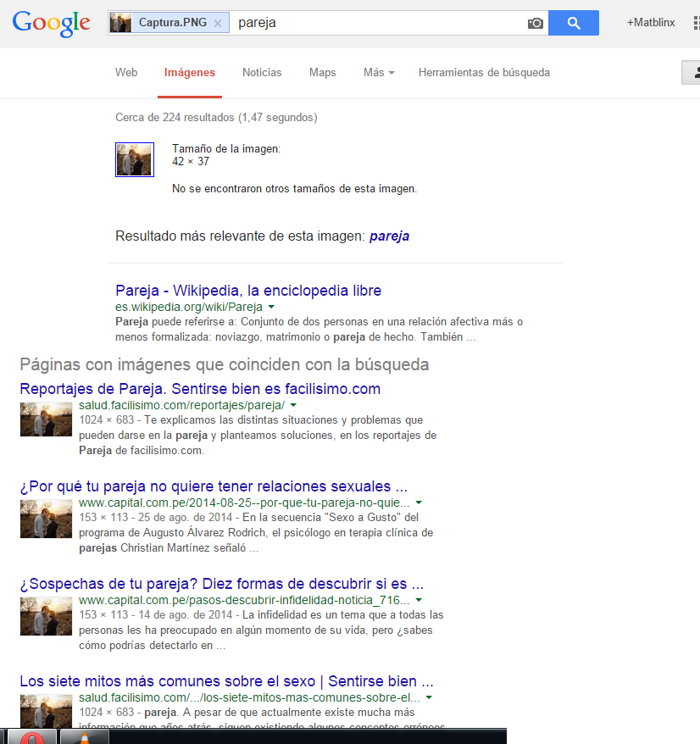The image size is (700, 744).
Task: Expand arrow next to es.wikipedia.org/wiki/Pareja
Action: coord(271,307)
